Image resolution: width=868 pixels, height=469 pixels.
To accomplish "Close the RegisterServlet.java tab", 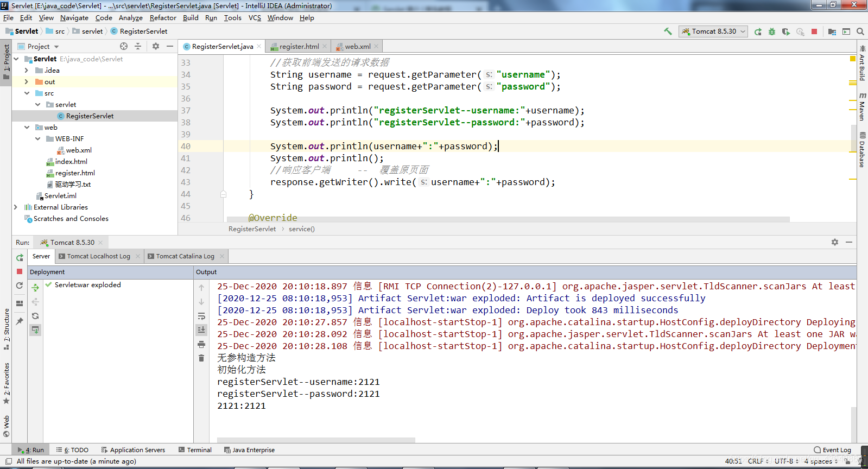I will coord(259,46).
